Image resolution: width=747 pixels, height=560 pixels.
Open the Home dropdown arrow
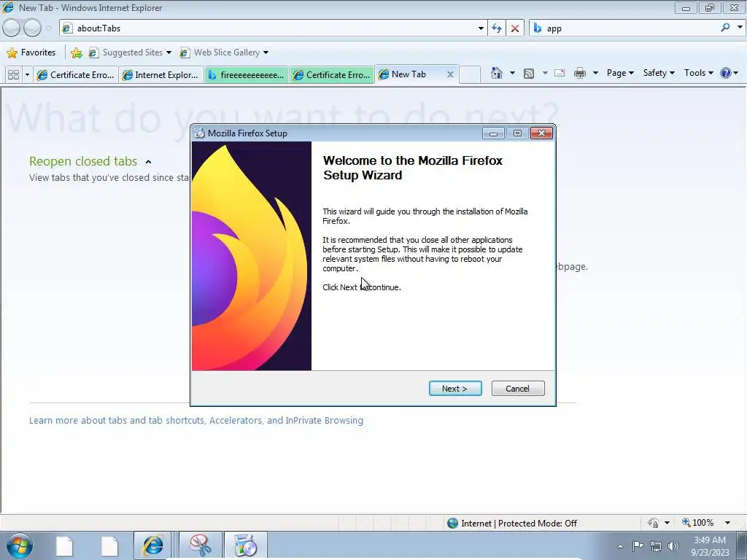tap(512, 73)
